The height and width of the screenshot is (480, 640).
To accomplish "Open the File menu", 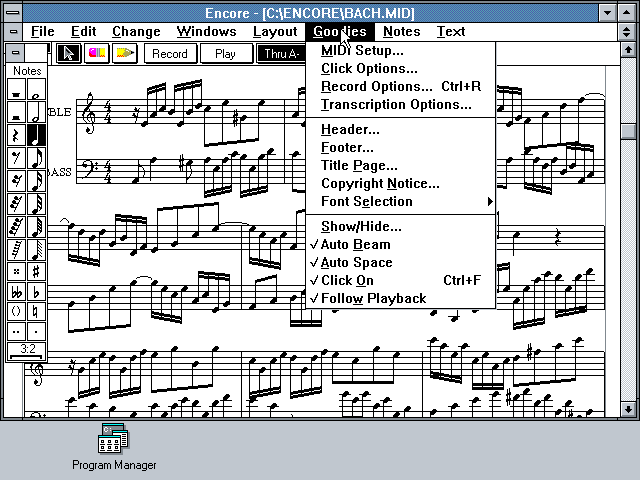I will (42, 31).
